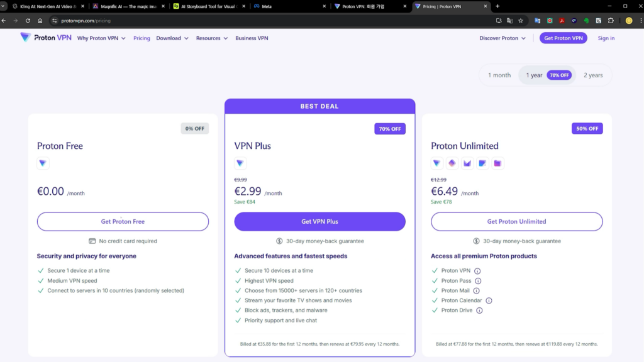This screenshot has width=644, height=362.
Task: Close the Pricing Proton VPN tab
Action: coord(485,6)
